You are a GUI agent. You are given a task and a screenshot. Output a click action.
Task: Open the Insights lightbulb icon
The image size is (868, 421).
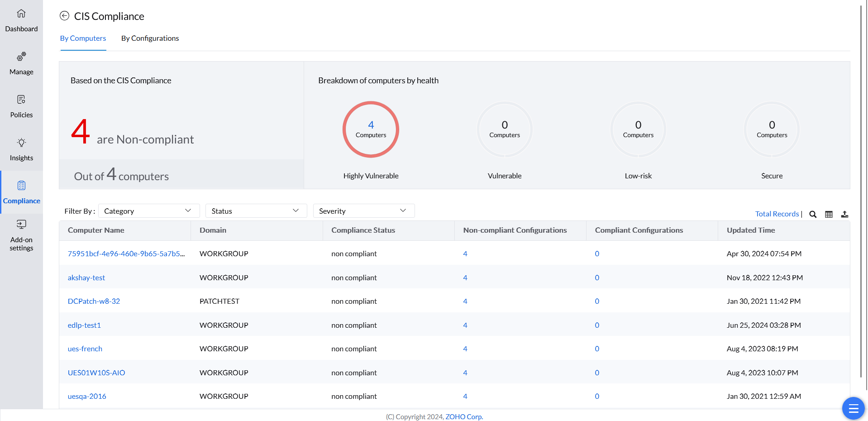coord(21,143)
